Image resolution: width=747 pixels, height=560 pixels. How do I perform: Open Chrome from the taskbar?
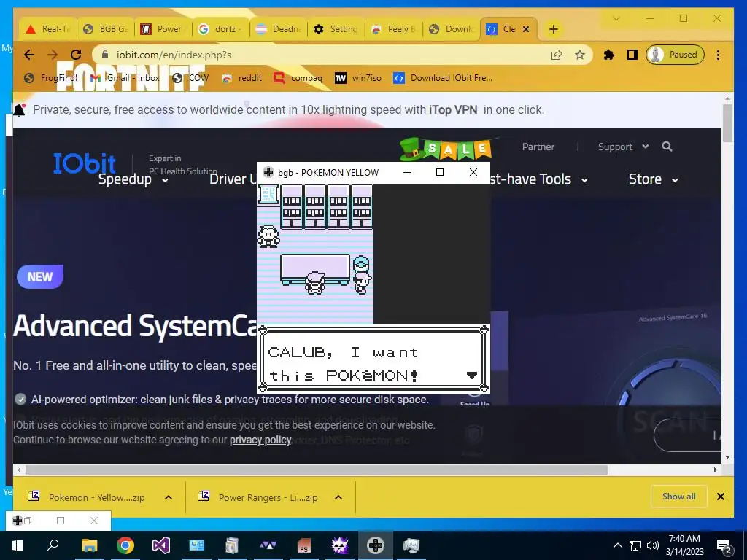tap(125, 545)
